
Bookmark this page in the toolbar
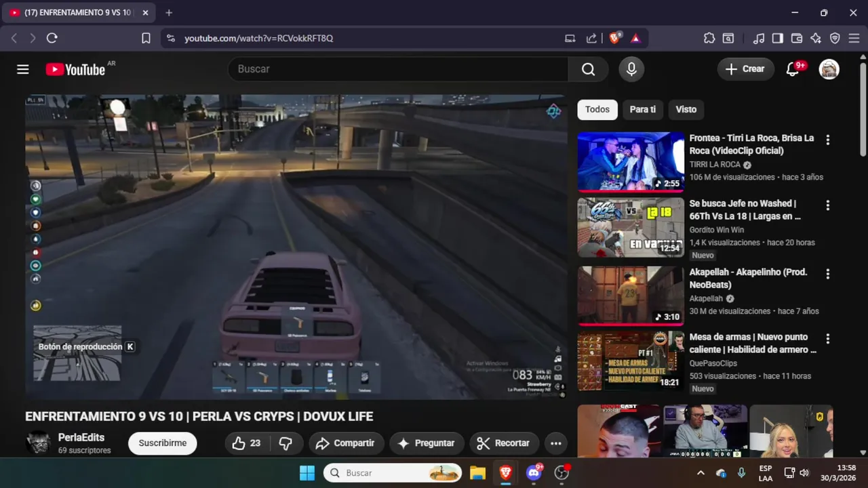coord(146,38)
